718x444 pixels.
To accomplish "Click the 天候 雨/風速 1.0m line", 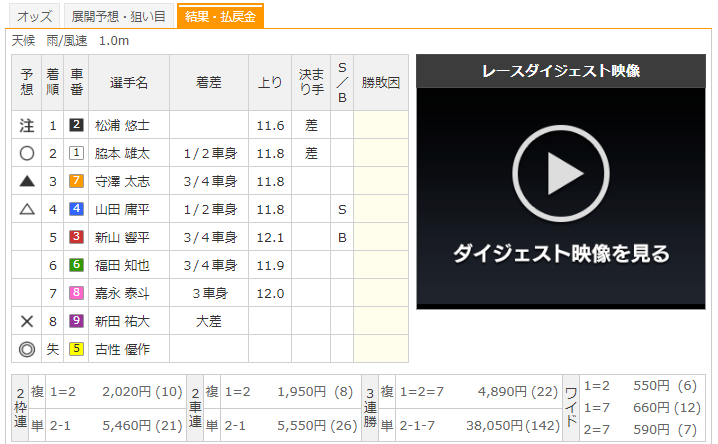I will click(x=70, y=41).
